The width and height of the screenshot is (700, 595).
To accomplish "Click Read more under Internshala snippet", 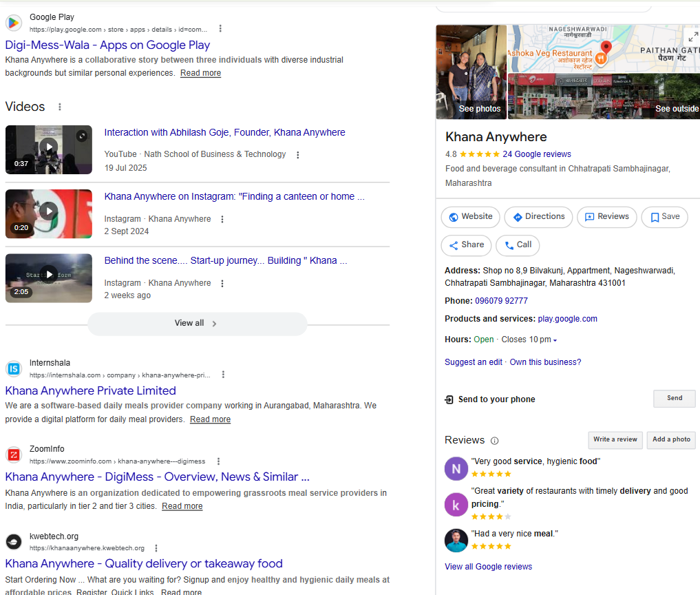I will [x=210, y=419].
